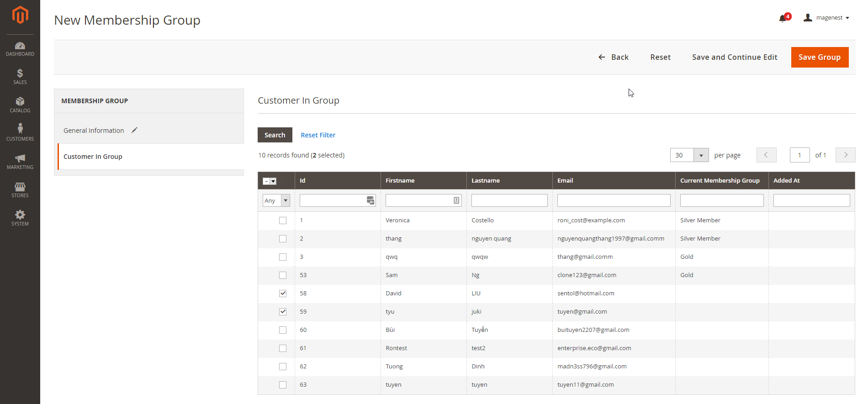
Task: Uncheck the row for David LIU
Action: [283, 294]
